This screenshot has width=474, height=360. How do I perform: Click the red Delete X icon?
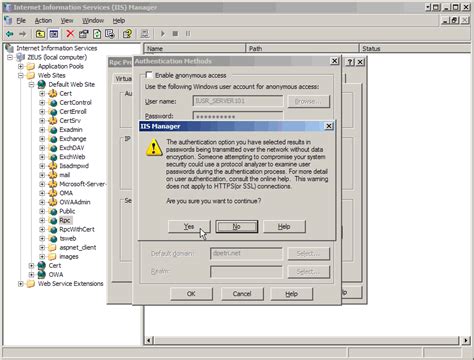coord(70,34)
